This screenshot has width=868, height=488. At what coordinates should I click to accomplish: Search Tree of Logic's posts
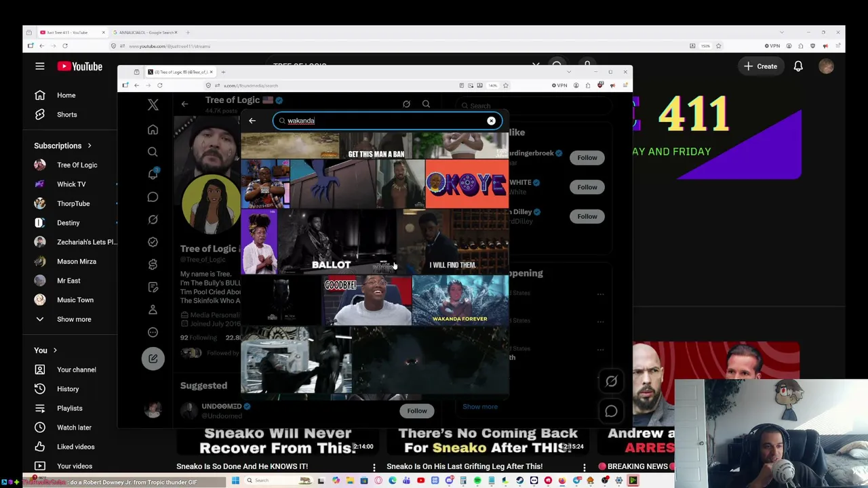point(426,104)
